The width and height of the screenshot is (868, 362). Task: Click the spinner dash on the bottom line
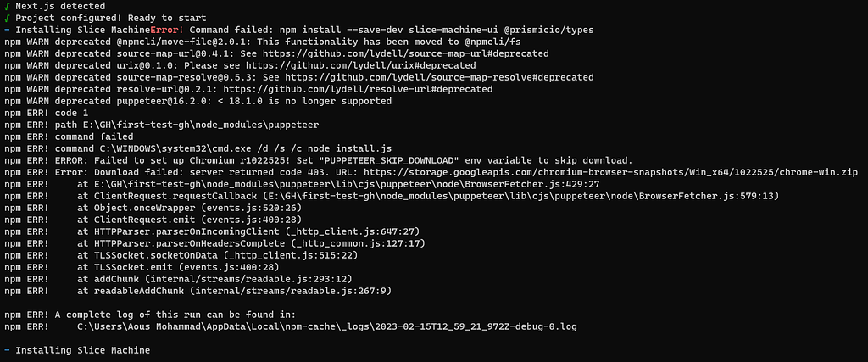pos(7,350)
